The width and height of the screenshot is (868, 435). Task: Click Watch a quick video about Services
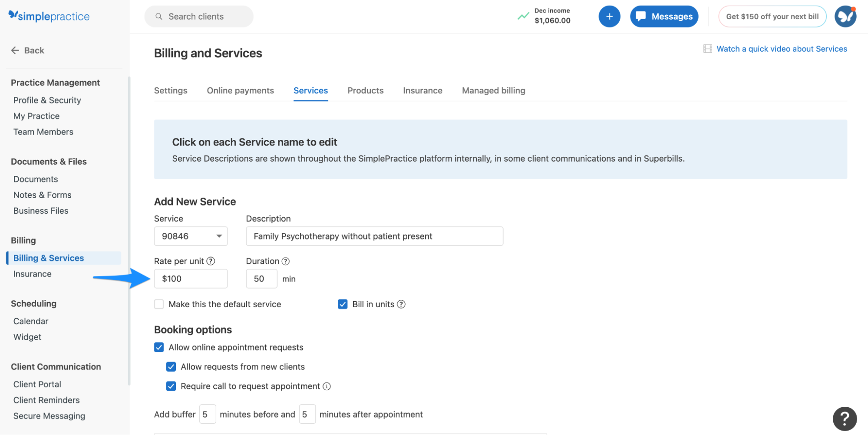[x=782, y=49]
